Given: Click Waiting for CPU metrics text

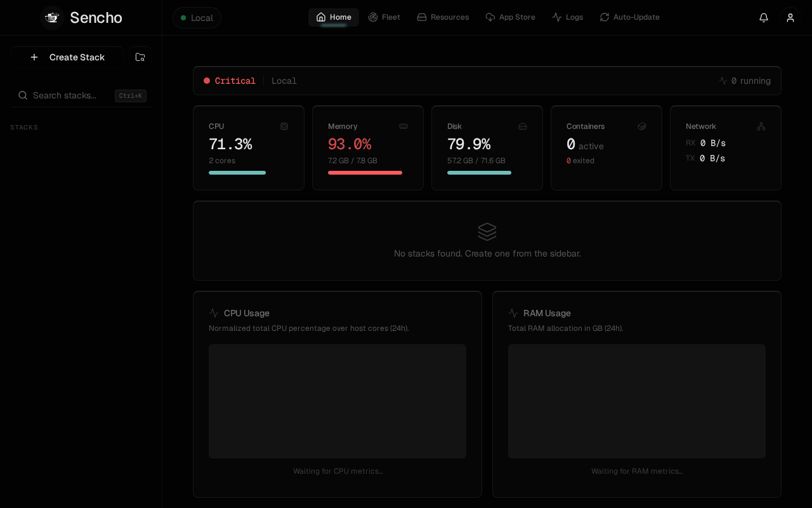Looking at the screenshot, I should (x=337, y=471).
